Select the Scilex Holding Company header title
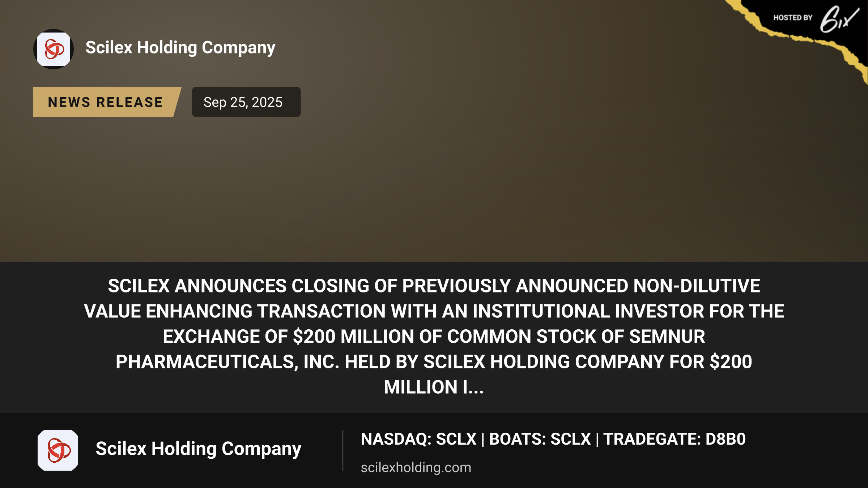Image resolution: width=868 pixels, height=488 pixels. tap(180, 48)
